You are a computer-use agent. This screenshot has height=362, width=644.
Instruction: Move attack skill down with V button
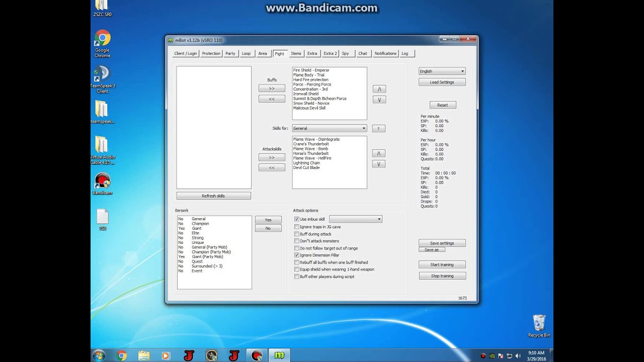379,164
